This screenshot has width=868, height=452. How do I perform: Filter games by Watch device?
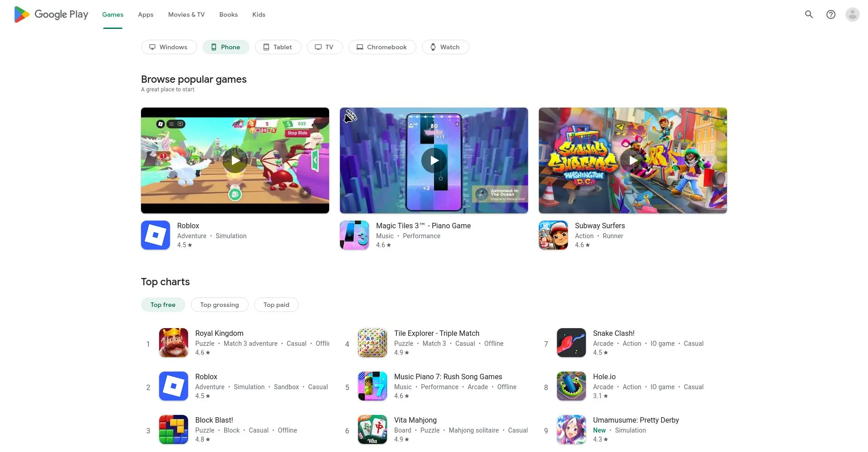point(445,47)
